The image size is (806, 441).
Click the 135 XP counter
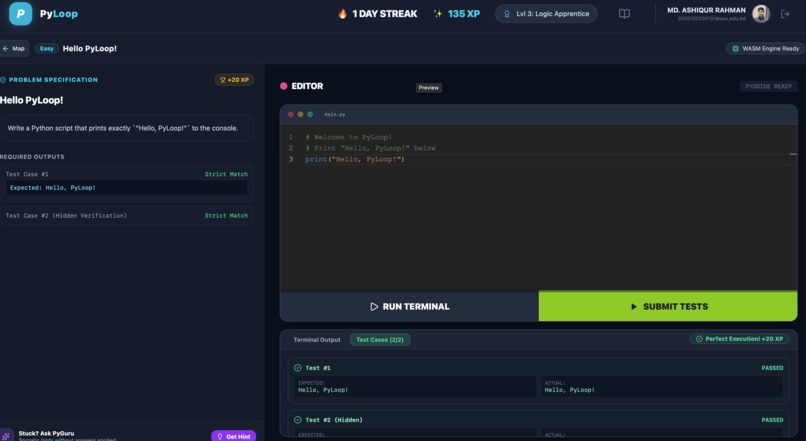[464, 14]
